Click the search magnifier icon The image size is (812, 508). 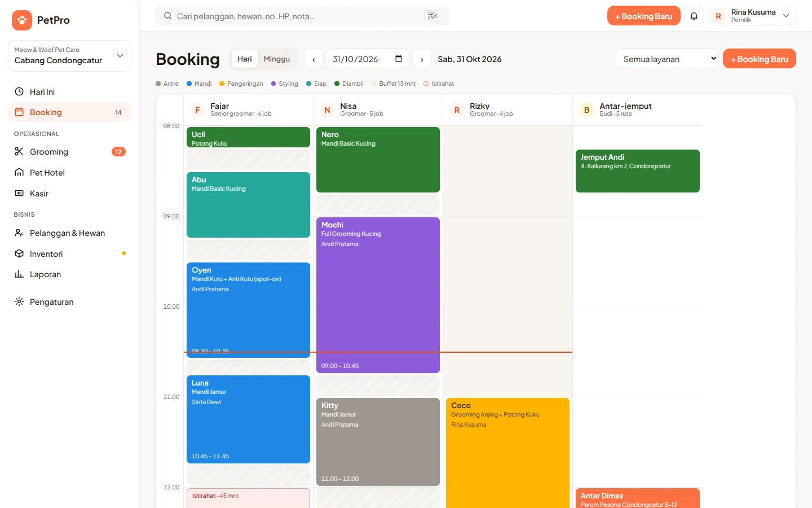pyautogui.click(x=167, y=16)
